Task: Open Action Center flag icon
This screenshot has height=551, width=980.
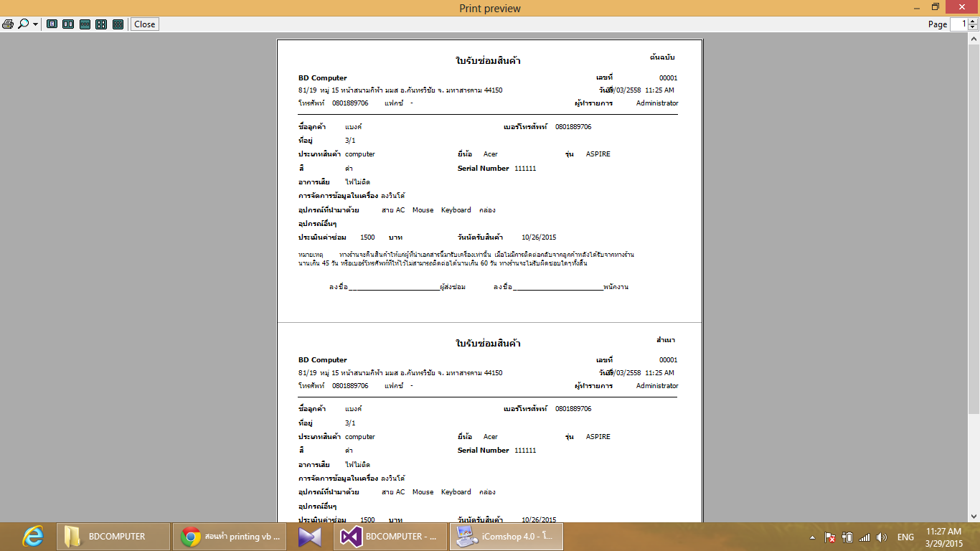Action: tap(829, 537)
